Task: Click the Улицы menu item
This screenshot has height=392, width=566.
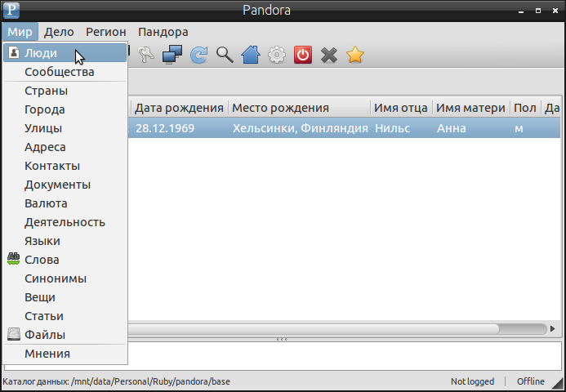Action: point(65,128)
